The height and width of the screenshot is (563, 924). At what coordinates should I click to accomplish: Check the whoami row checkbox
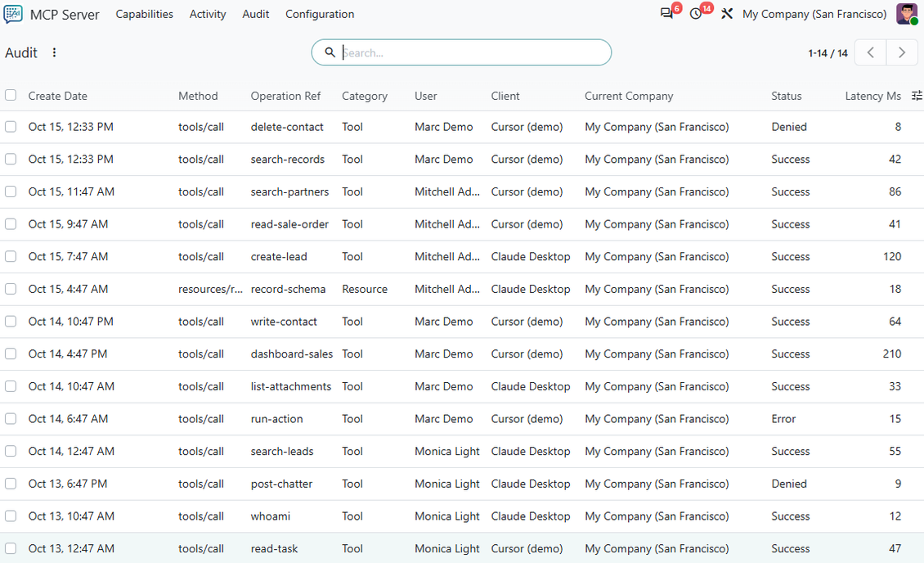coord(11,516)
